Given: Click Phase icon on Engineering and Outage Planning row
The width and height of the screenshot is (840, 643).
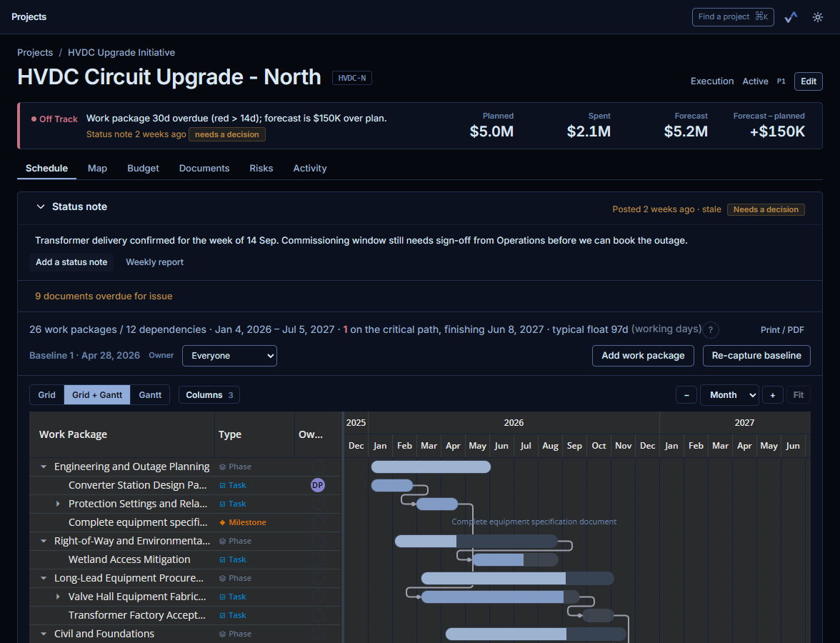Looking at the screenshot, I should click(222, 467).
